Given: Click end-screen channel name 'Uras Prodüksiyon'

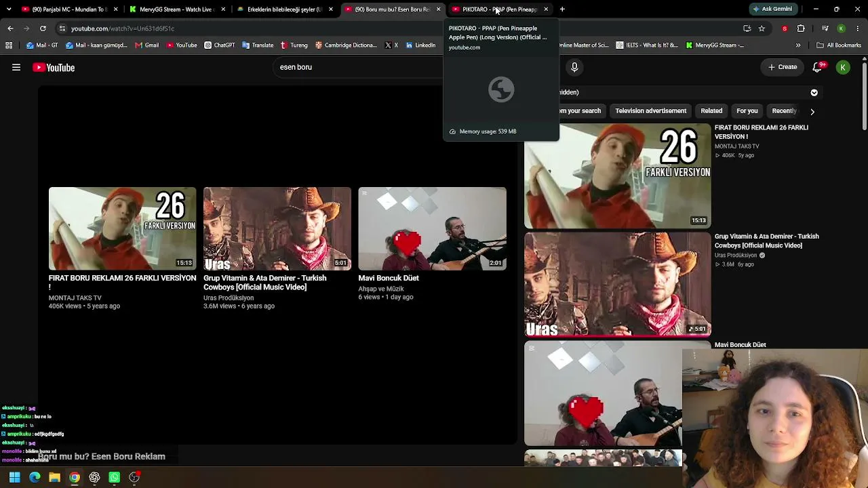Looking at the screenshot, I should point(229,298).
